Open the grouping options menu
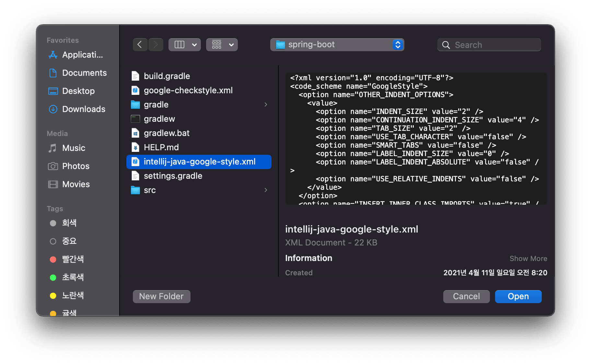The height and width of the screenshot is (364, 591). click(x=222, y=44)
